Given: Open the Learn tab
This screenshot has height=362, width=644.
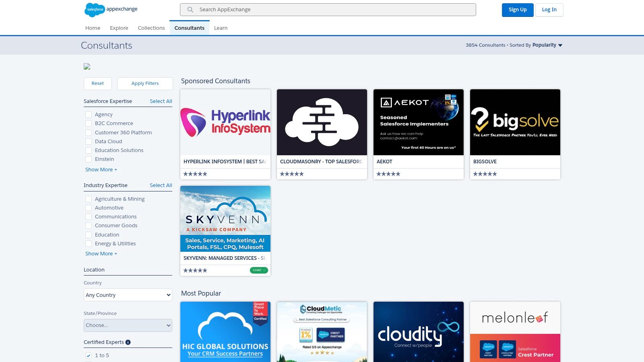Looking at the screenshot, I should 221,28.
